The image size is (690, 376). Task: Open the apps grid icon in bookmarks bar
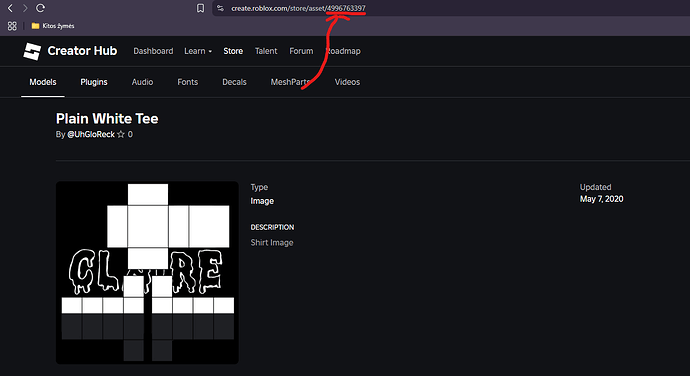click(x=12, y=26)
